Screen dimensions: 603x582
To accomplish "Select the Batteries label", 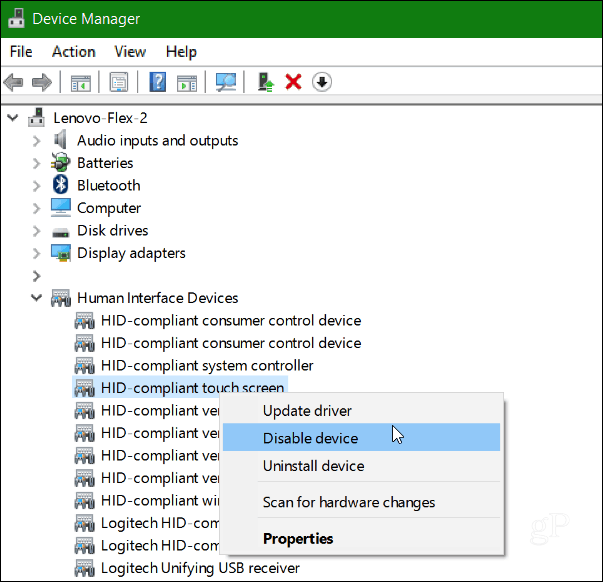I will pos(105,163).
